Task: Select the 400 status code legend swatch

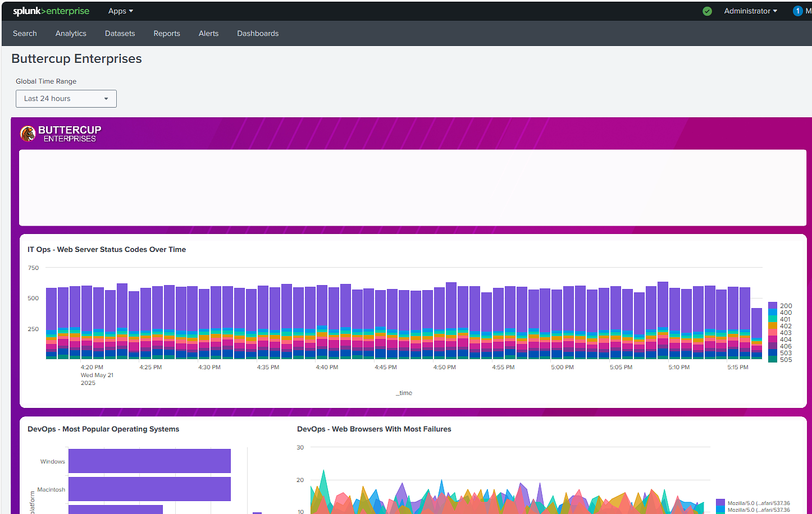Action: (773, 313)
